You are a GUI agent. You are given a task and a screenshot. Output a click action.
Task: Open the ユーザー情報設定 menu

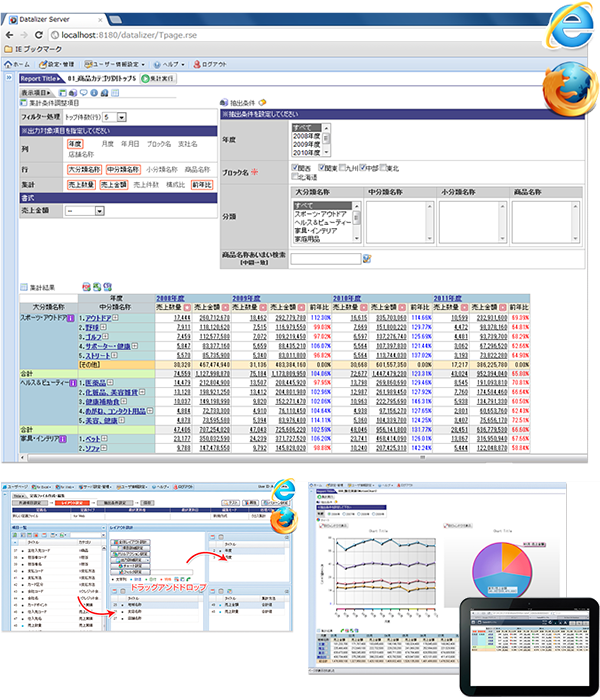[118, 63]
